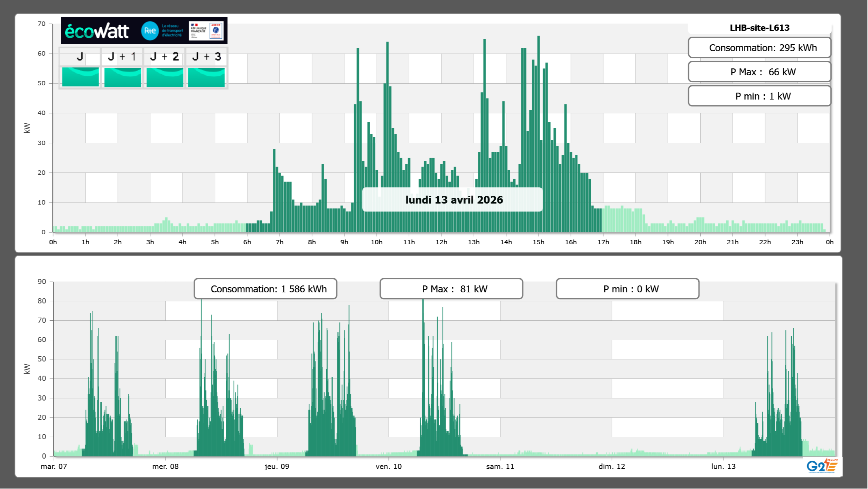Click the P Max : 81 kW box

pyautogui.click(x=451, y=289)
